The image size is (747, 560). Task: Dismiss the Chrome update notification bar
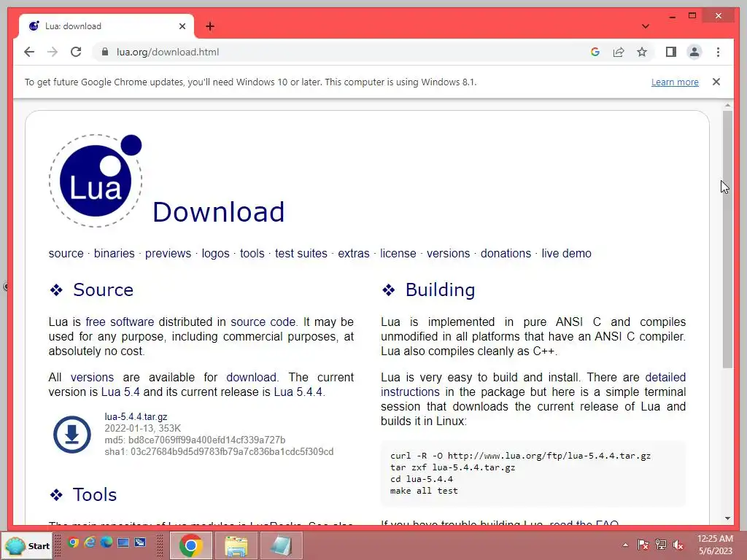(x=716, y=82)
